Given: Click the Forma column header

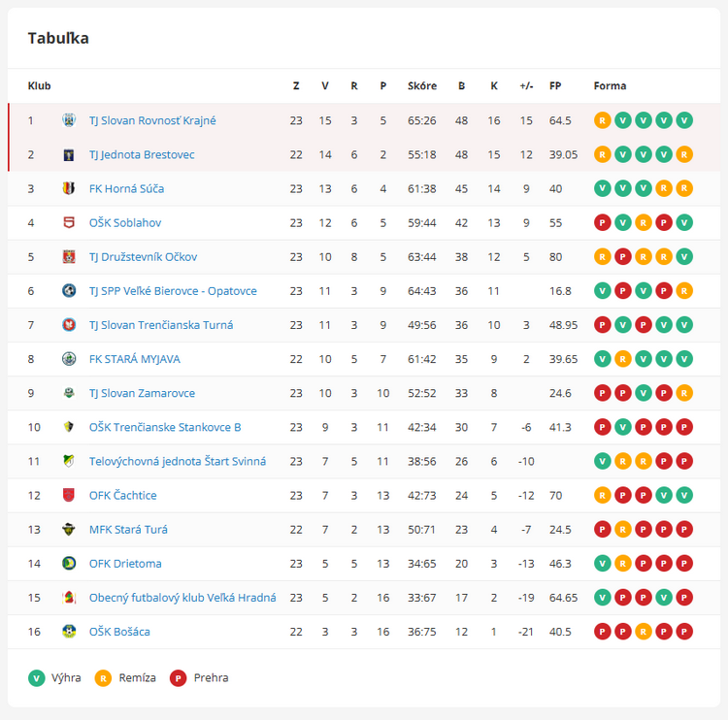Looking at the screenshot, I should pyautogui.click(x=610, y=86).
